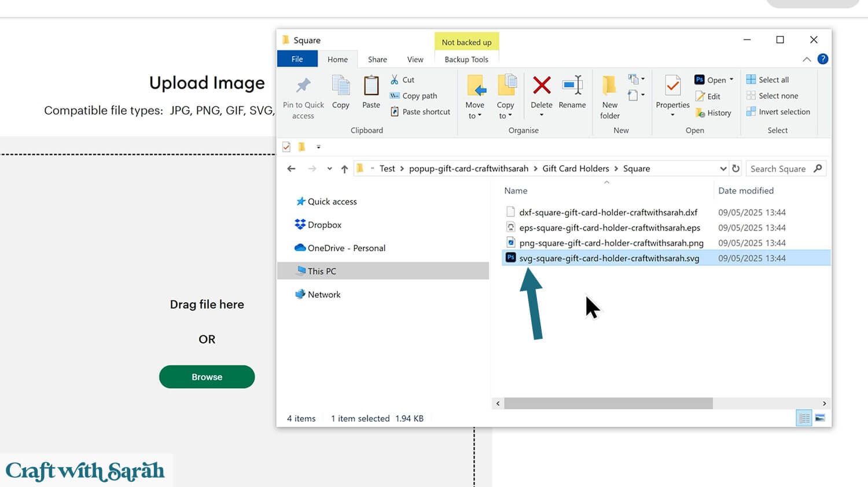Image resolution: width=868 pixels, height=487 pixels.
Task: Click Select all in the ribbon
Action: click(x=773, y=80)
